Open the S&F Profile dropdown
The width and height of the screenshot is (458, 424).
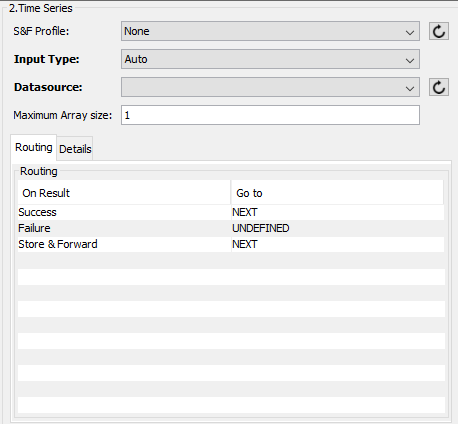coord(270,31)
